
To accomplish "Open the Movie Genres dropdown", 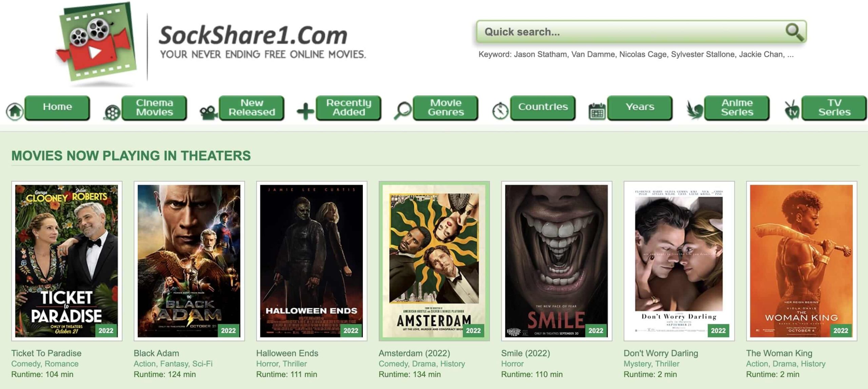I will (446, 108).
